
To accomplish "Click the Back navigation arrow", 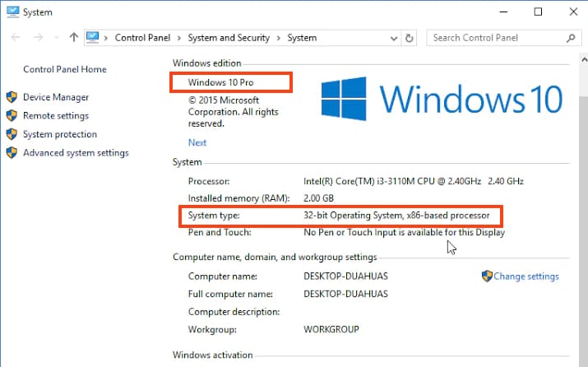I will (x=16, y=37).
